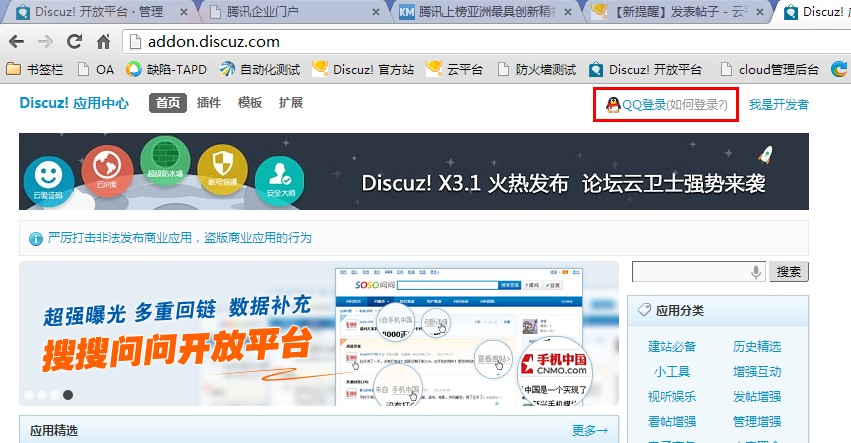Select the 插件 navigation item
Image resolution: width=851 pixels, height=443 pixels.
209,103
